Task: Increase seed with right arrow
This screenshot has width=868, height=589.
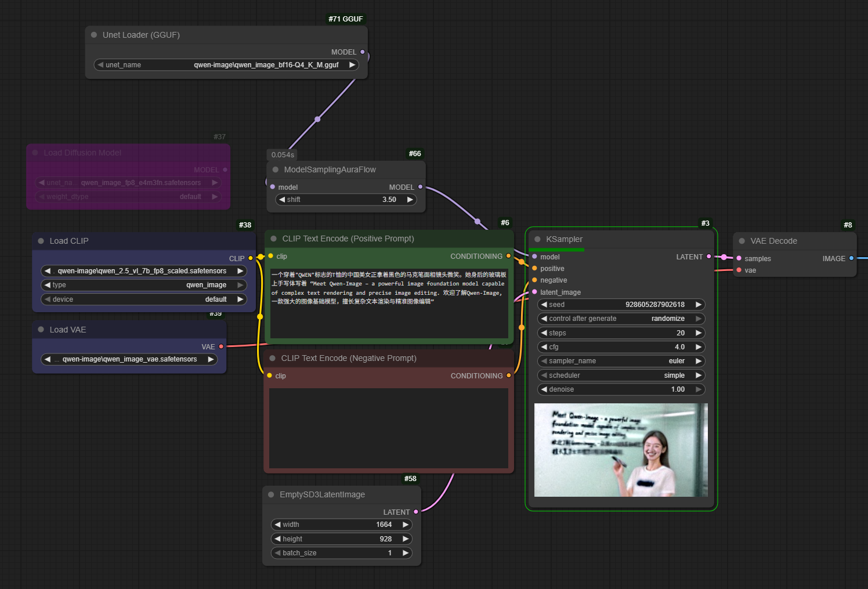Action: coord(699,305)
